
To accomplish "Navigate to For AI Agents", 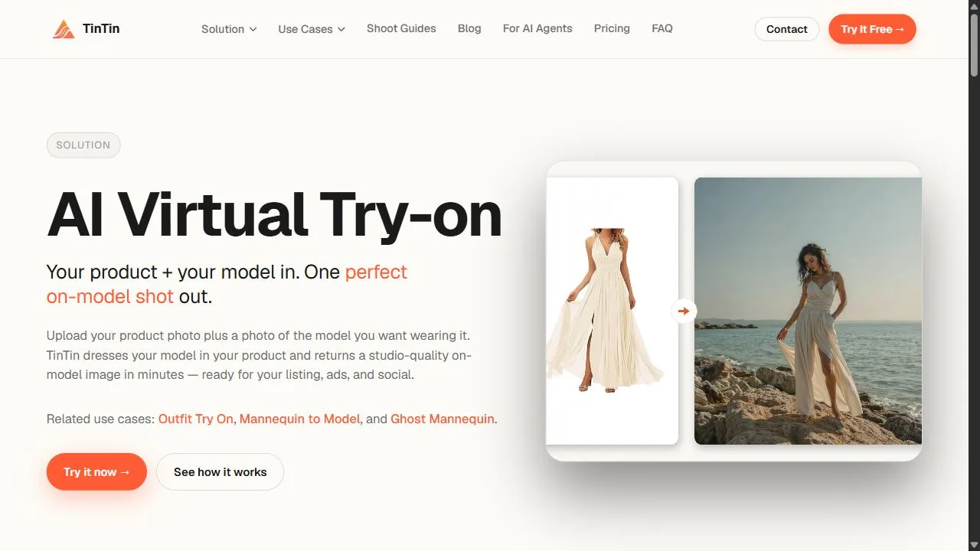I will [537, 28].
